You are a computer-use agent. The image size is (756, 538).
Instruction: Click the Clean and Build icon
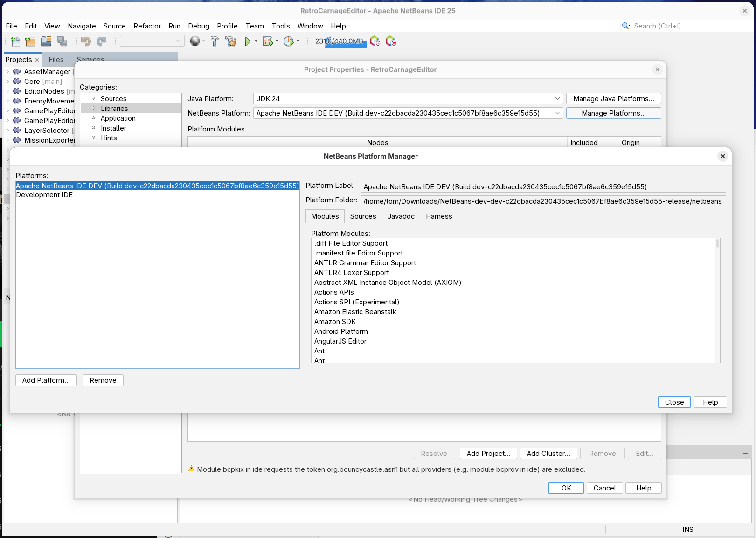(230, 41)
